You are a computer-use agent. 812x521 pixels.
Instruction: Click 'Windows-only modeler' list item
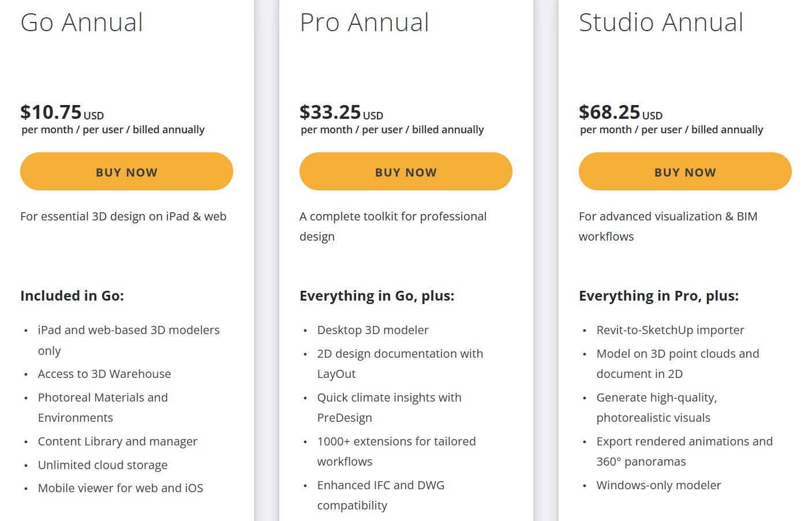pyautogui.click(x=658, y=485)
